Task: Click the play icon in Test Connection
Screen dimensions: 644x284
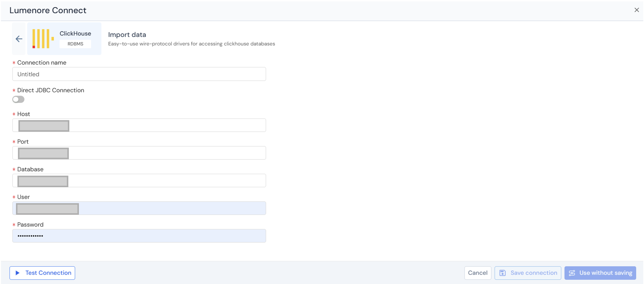Action: (17, 273)
